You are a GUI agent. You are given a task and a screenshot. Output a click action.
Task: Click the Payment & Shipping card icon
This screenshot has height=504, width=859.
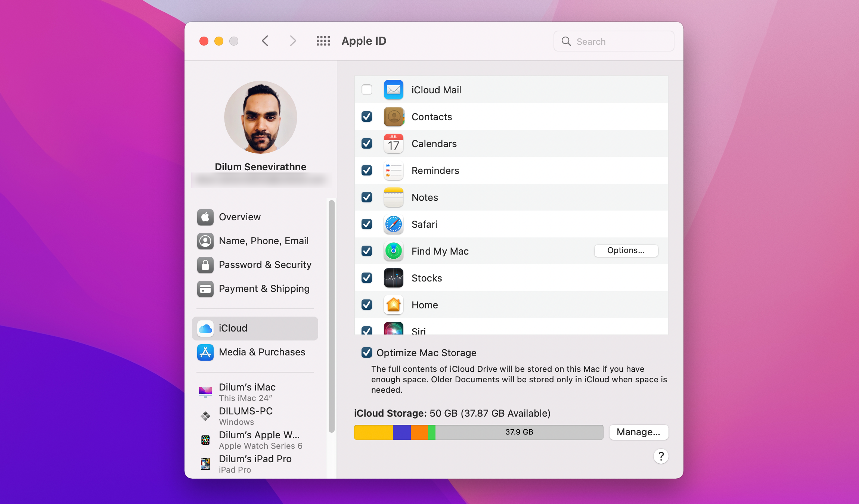tap(205, 289)
